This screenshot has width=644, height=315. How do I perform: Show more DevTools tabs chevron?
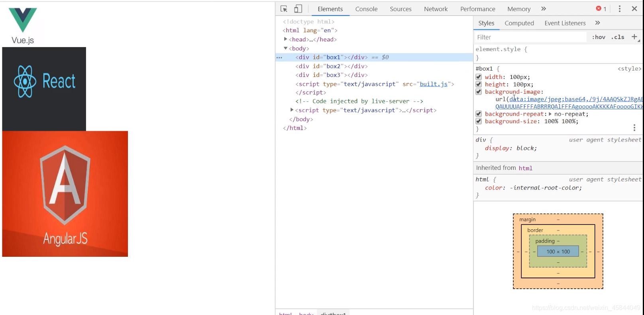(544, 9)
